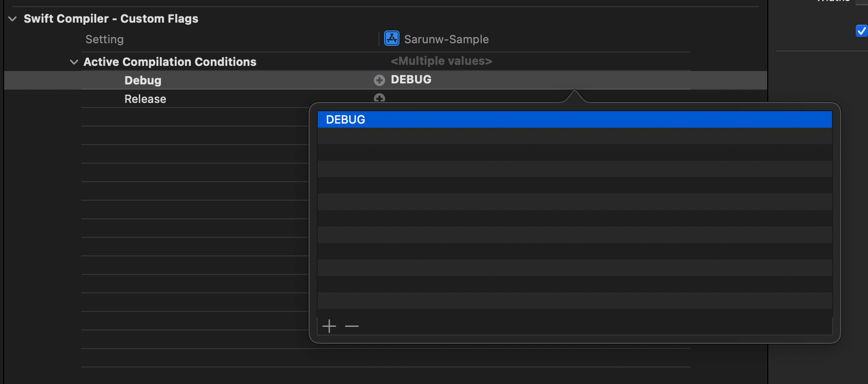The width and height of the screenshot is (868, 384).
Task: Select the Debug configuration row label
Action: (143, 80)
